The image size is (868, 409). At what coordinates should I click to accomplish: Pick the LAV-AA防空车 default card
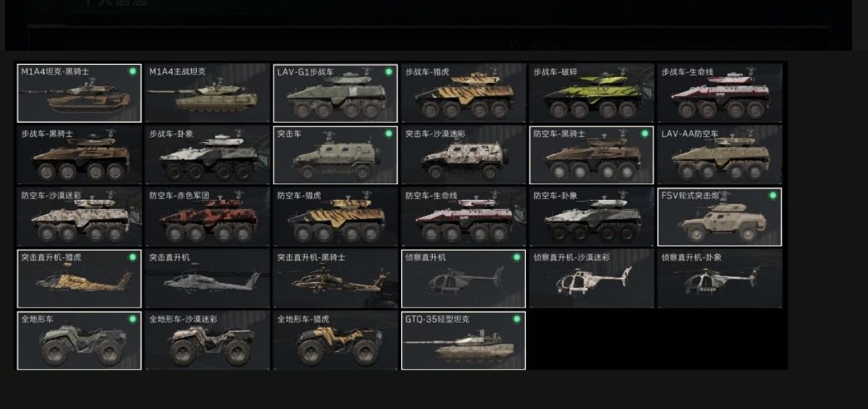(719, 155)
